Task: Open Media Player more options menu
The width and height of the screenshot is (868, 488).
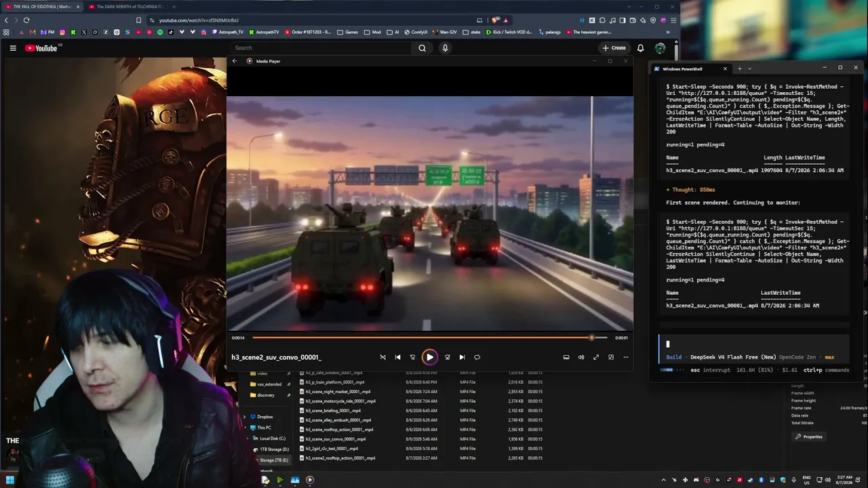Action: tap(626, 357)
